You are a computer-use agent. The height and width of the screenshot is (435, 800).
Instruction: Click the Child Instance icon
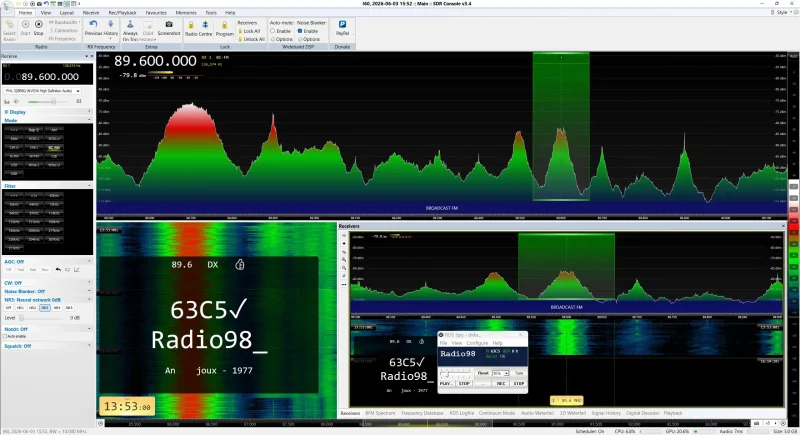tap(148, 24)
